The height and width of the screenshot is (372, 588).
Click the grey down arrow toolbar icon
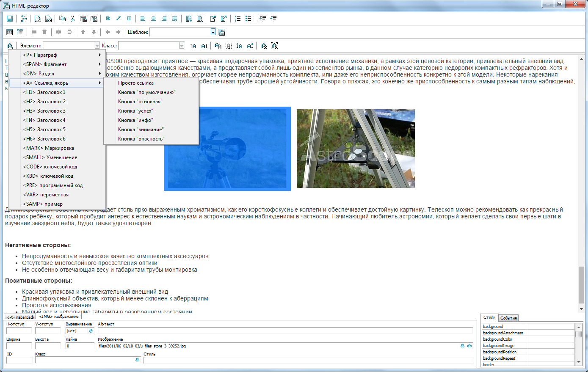tap(94, 32)
